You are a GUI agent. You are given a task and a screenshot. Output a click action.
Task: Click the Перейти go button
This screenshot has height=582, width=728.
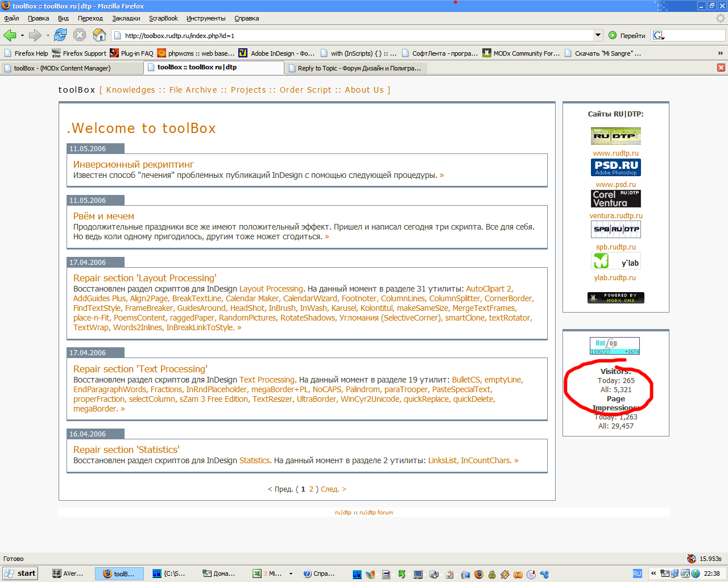point(627,35)
